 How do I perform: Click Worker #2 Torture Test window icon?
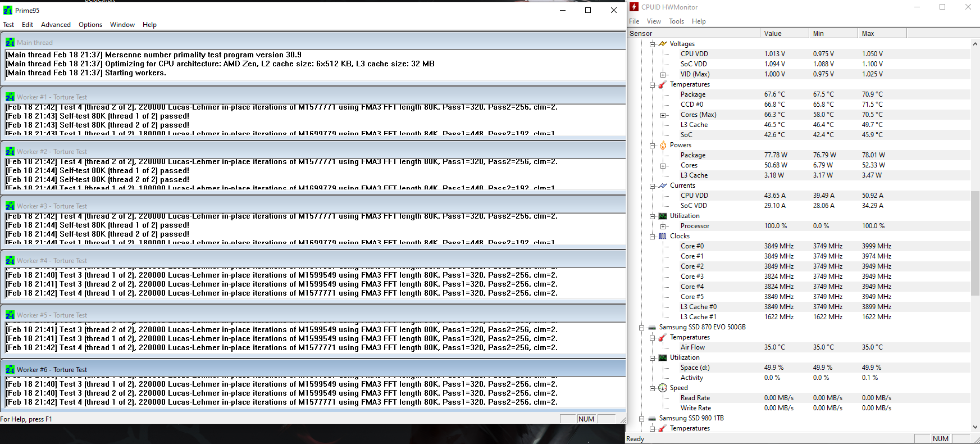point(10,151)
